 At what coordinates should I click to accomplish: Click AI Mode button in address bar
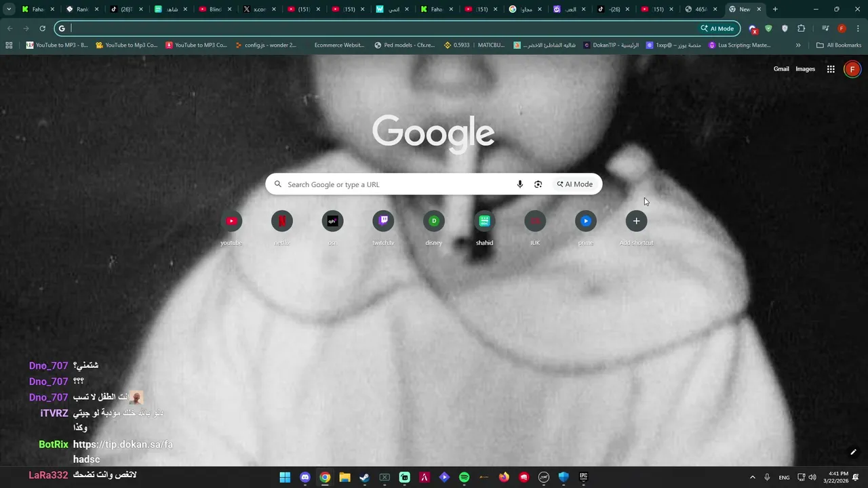(x=717, y=28)
